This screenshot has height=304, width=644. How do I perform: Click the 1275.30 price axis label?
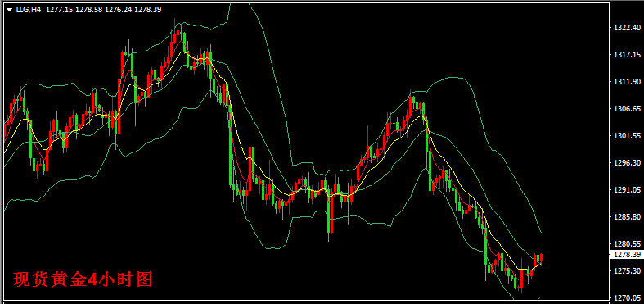tap(627, 270)
